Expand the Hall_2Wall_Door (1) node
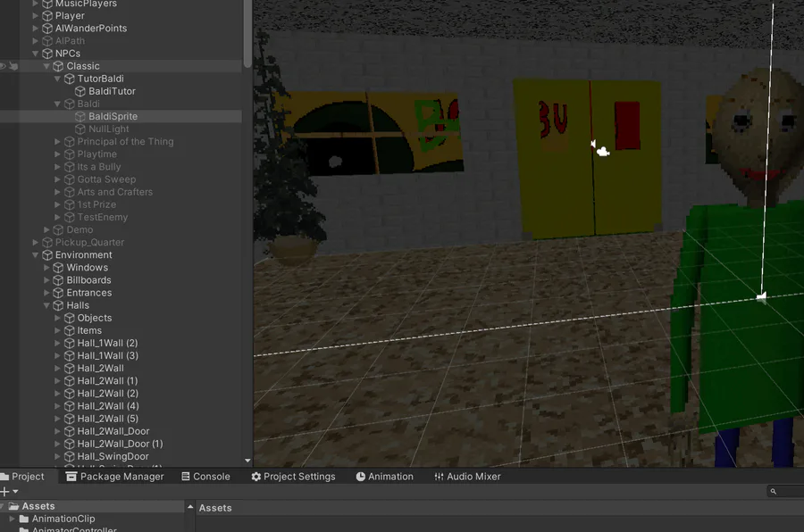Image resolution: width=804 pixels, height=532 pixels. pos(57,444)
